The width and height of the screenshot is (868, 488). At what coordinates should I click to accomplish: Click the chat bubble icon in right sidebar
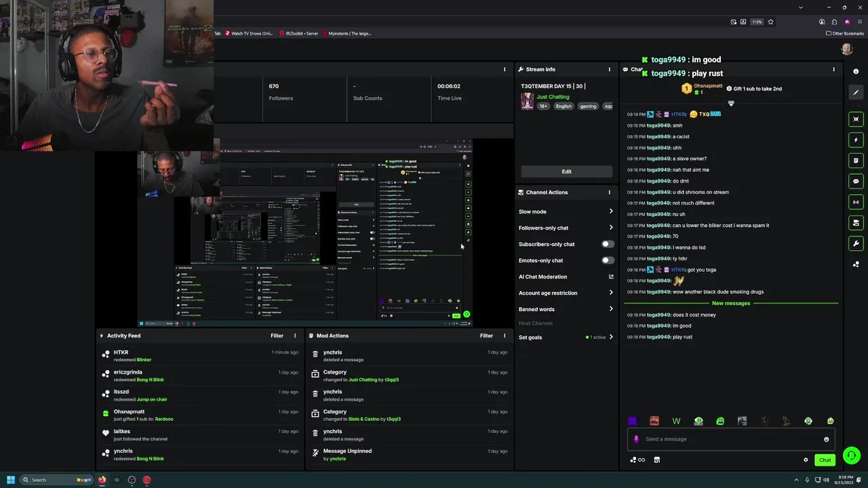[856, 182]
